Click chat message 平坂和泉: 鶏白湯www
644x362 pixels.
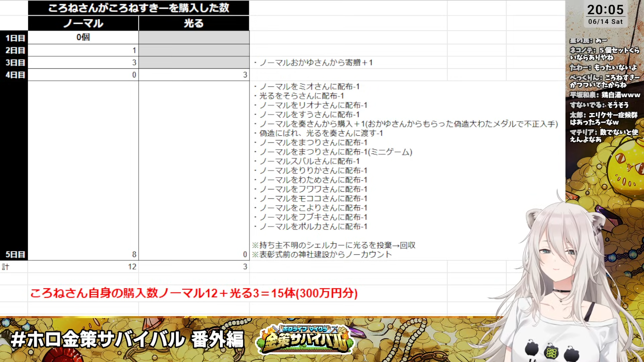[605, 95]
